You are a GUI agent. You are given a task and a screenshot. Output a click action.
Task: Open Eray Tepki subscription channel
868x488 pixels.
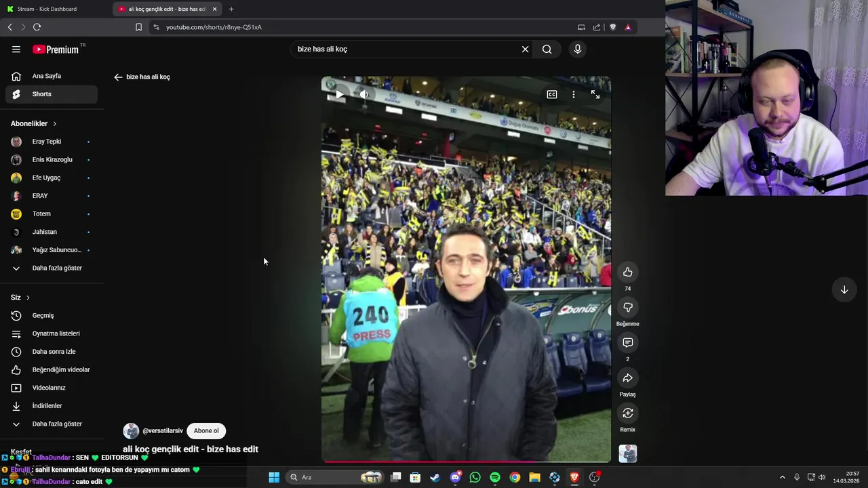(x=52, y=142)
